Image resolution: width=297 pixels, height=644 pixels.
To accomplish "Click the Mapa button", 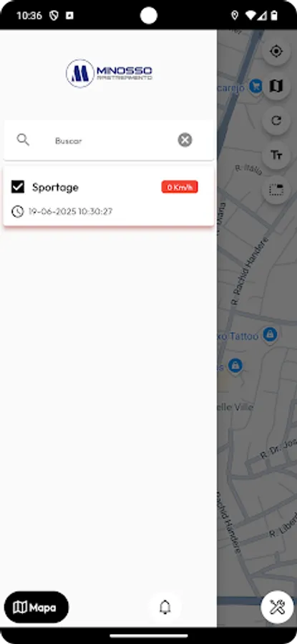I will (x=36, y=607).
